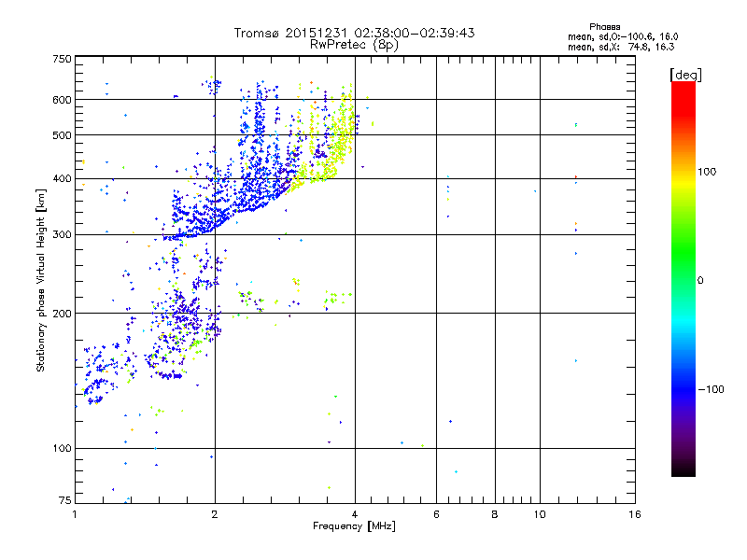Pick the black bottom of the phase colorbar
747x560 pixels.
tap(684, 469)
